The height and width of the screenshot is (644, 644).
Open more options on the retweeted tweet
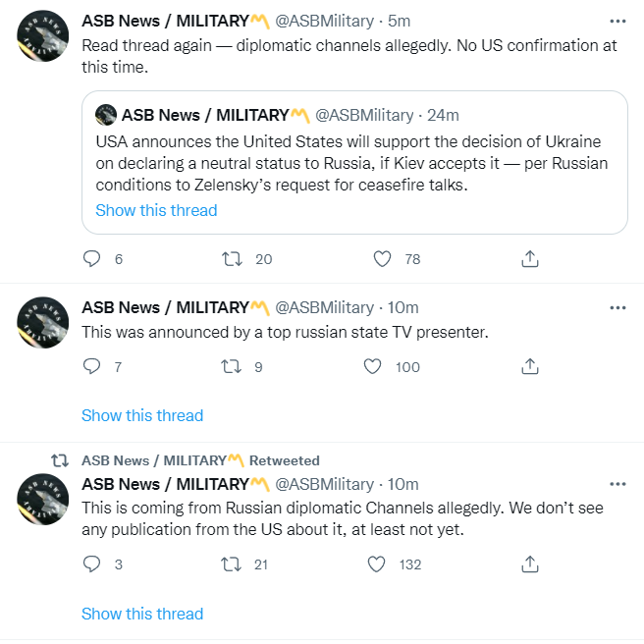pos(617,484)
